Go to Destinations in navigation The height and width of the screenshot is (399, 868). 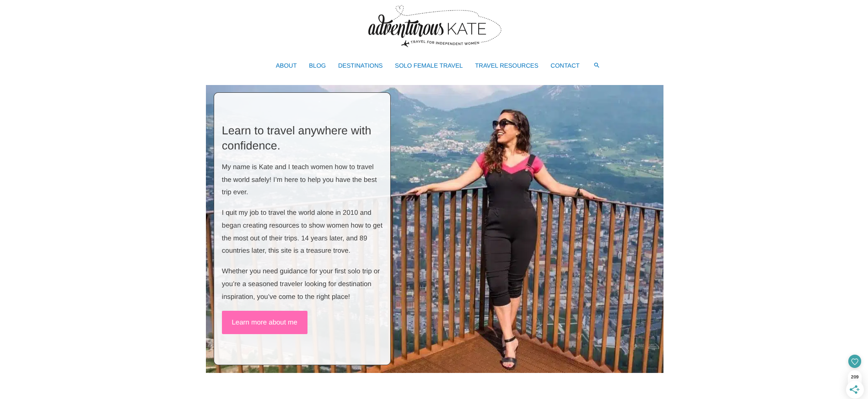[x=360, y=66]
